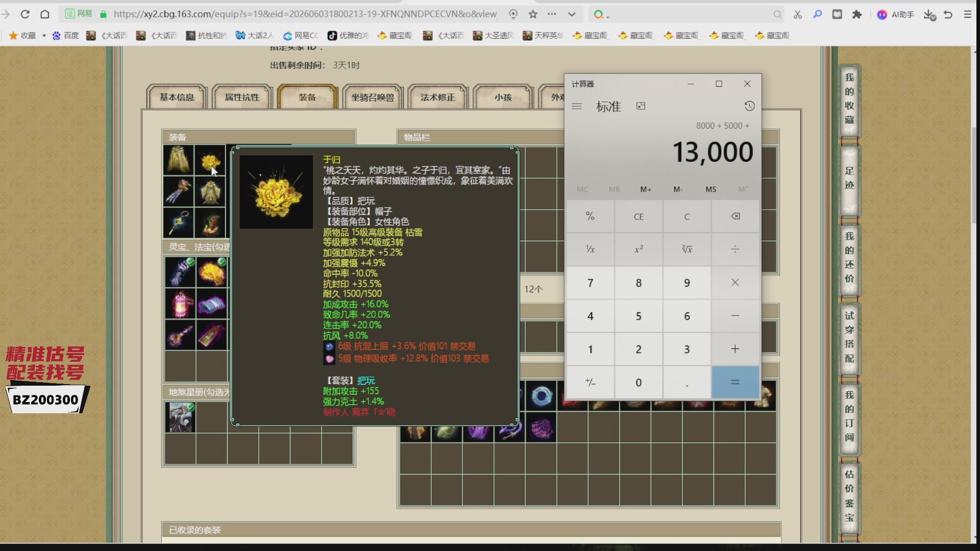Bookmark page with star icon
The width and height of the screenshot is (980, 551).
[x=533, y=14]
